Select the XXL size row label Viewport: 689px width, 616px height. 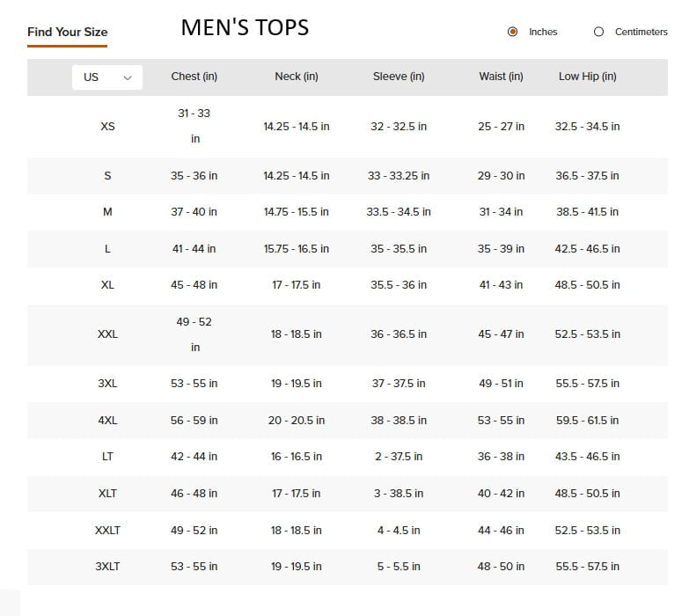coord(107,334)
